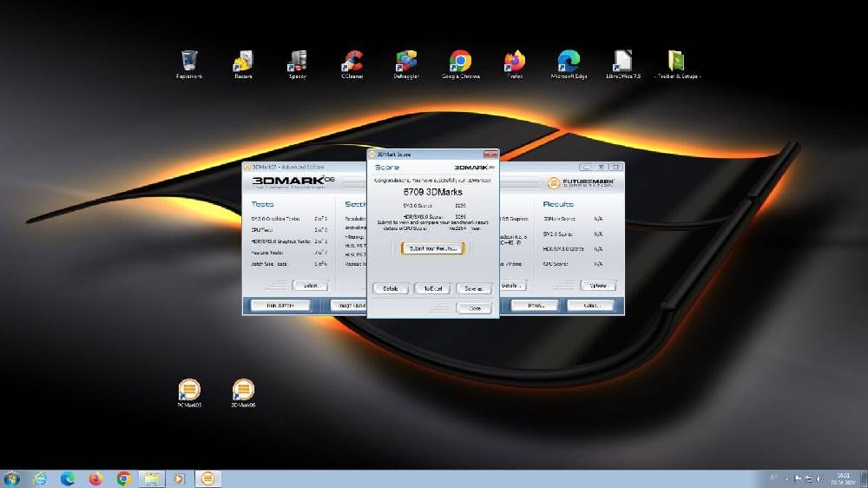
Task: Click the CPU Tests row under Tests
Action: point(290,230)
